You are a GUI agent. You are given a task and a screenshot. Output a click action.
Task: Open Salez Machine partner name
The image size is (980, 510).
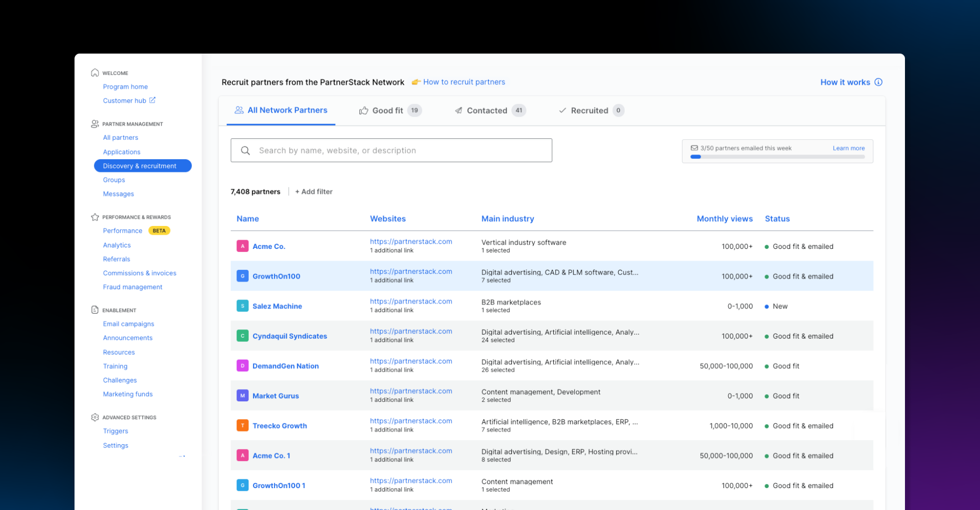277,306
